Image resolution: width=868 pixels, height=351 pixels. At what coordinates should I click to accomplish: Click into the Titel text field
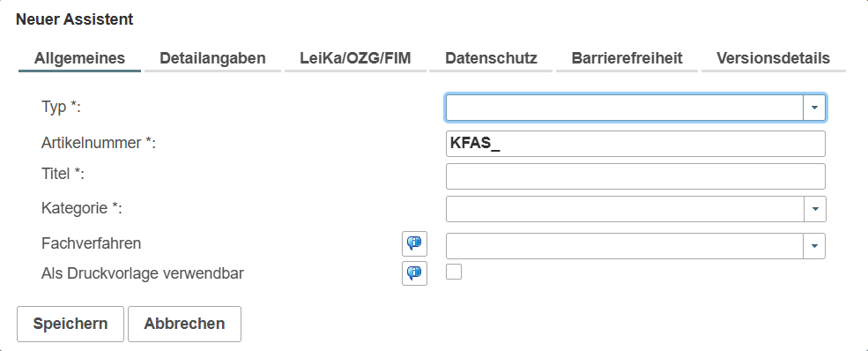[x=635, y=176]
